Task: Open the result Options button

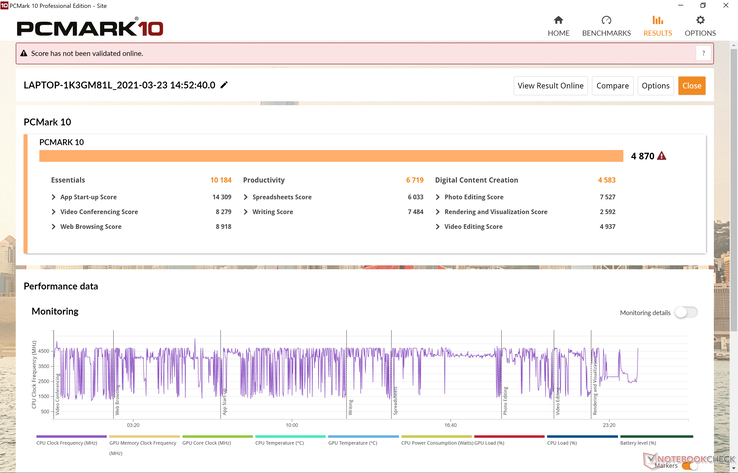Action: click(x=655, y=86)
